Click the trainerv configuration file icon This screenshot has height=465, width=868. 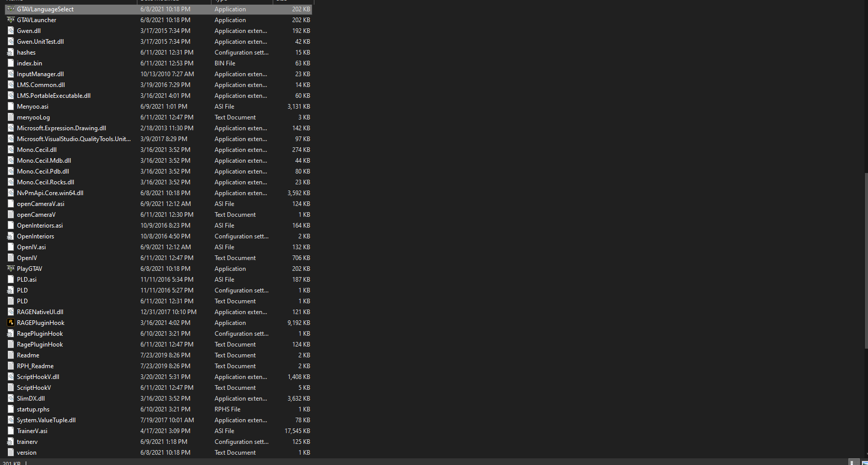10,442
